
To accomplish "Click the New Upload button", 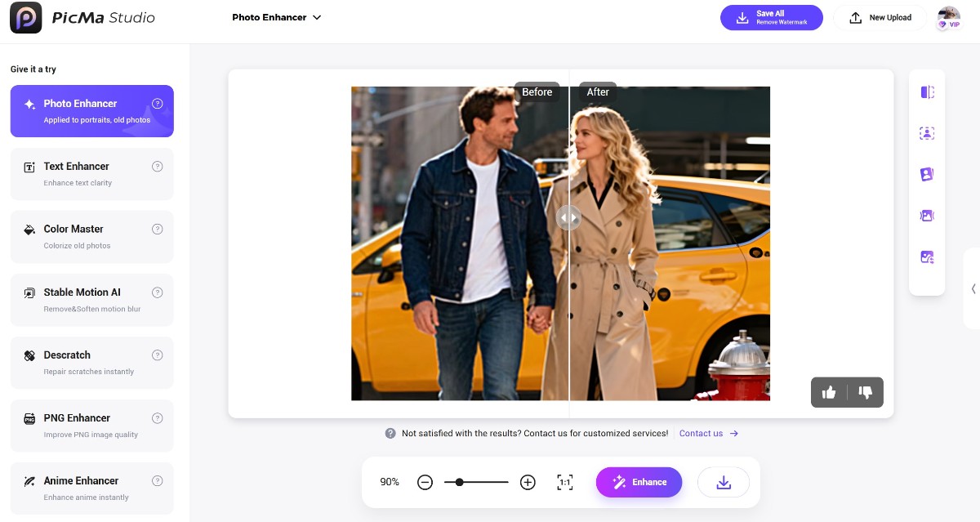I will click(880, 17).
